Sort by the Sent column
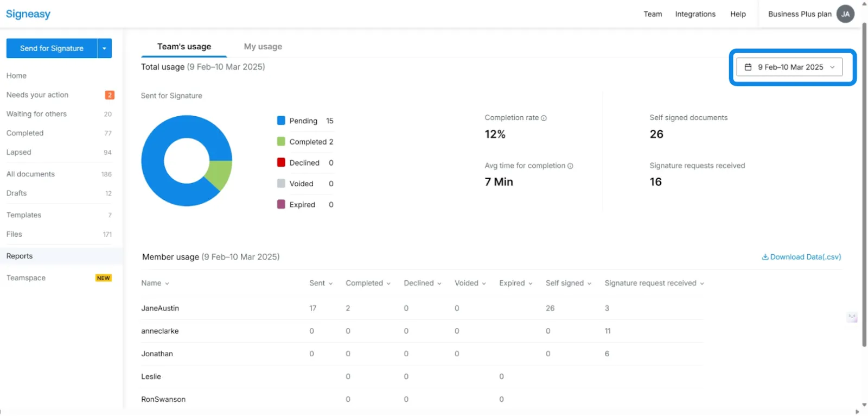The image size is (868, 416). point(321,283)
